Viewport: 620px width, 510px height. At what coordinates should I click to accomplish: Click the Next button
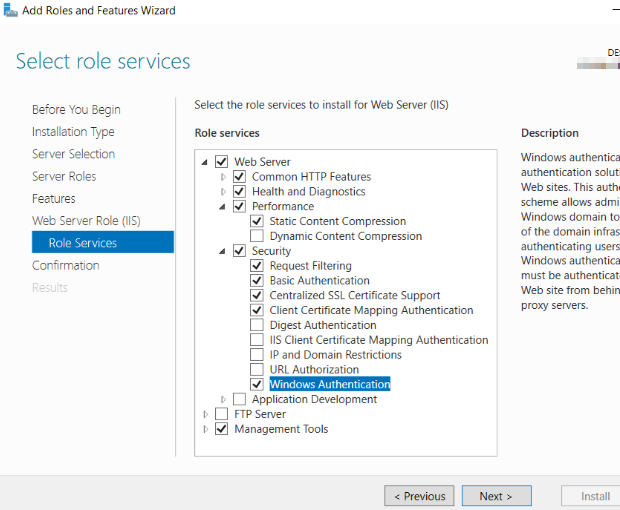[x=496, y=496]
